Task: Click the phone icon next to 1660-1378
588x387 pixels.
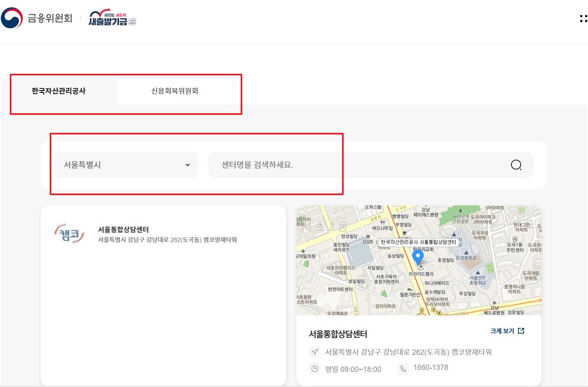Action: click(x=403, y=369)
